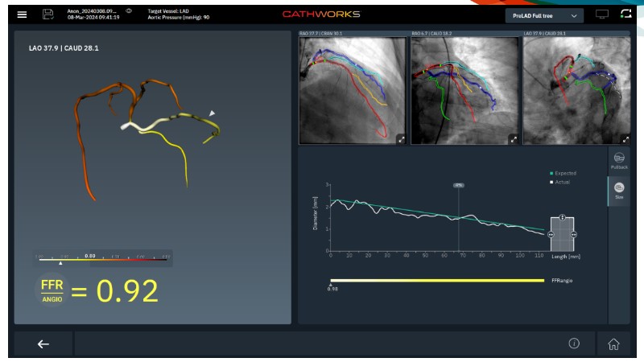Open the information icon in bottom bar
The width and height of the screenshot is (644, 362).
[x=574, y=343]
